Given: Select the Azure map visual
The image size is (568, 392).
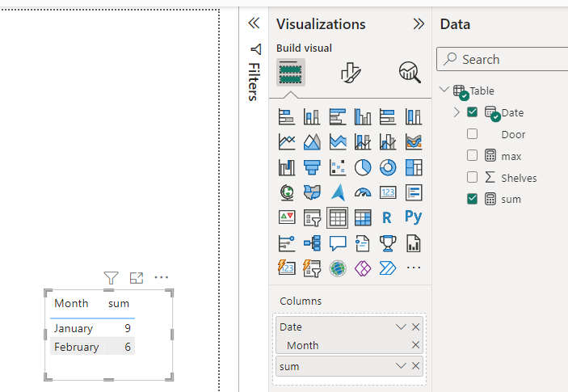Looking at the screenshot, I should [338, 192].
